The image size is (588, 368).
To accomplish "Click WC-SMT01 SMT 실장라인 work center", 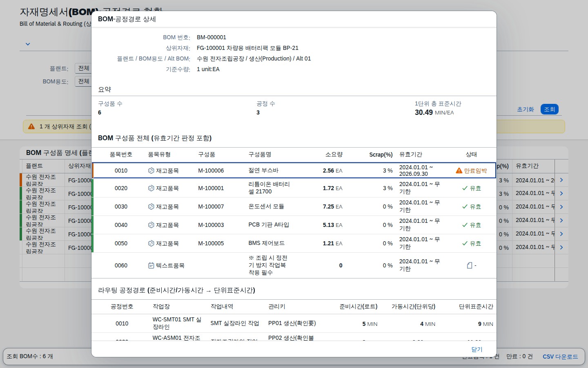I will click(x=177, y=323).
